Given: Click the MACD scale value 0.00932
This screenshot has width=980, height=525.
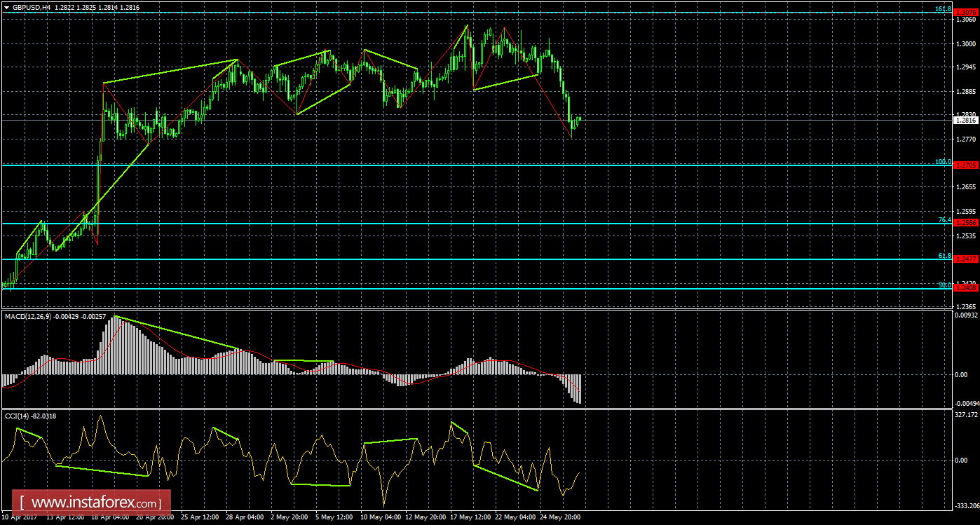Looking at the screenshot, I should 967,315.
